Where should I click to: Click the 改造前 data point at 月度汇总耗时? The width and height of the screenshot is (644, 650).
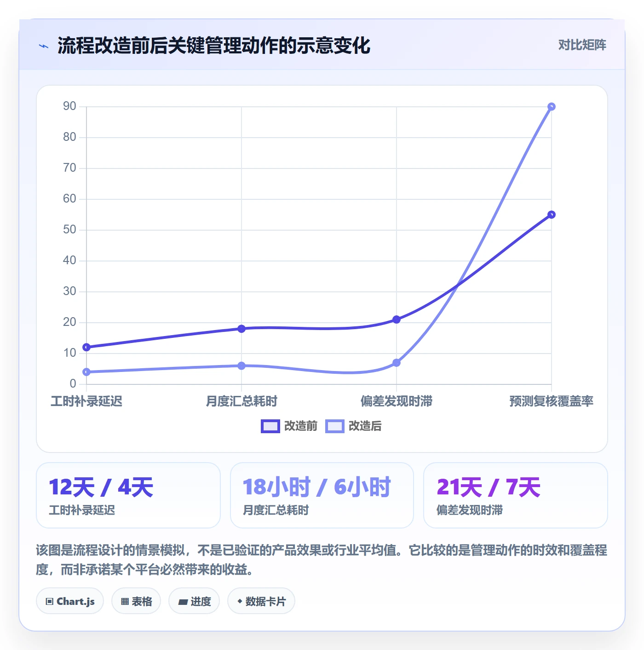click(x=241, y=329)
